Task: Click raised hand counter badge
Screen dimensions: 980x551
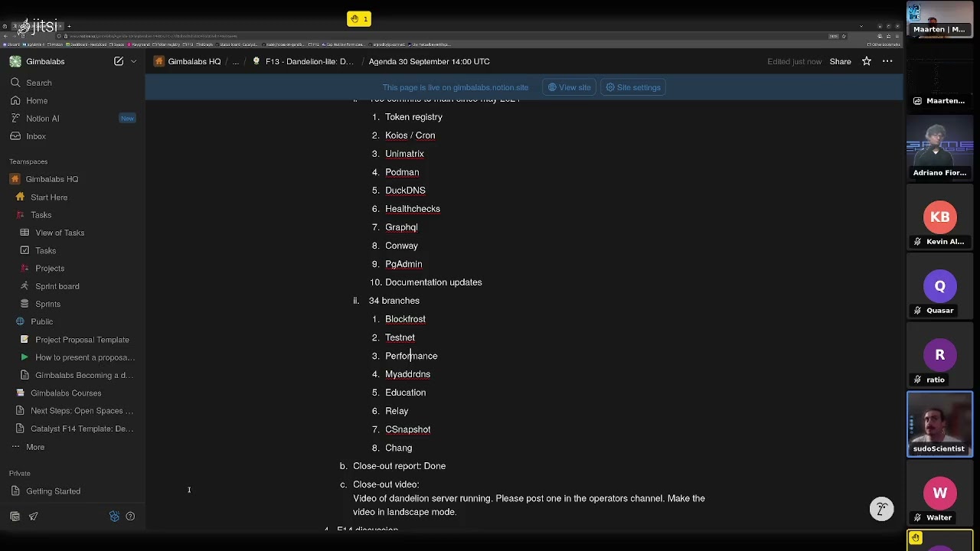Action: (359, 18)
